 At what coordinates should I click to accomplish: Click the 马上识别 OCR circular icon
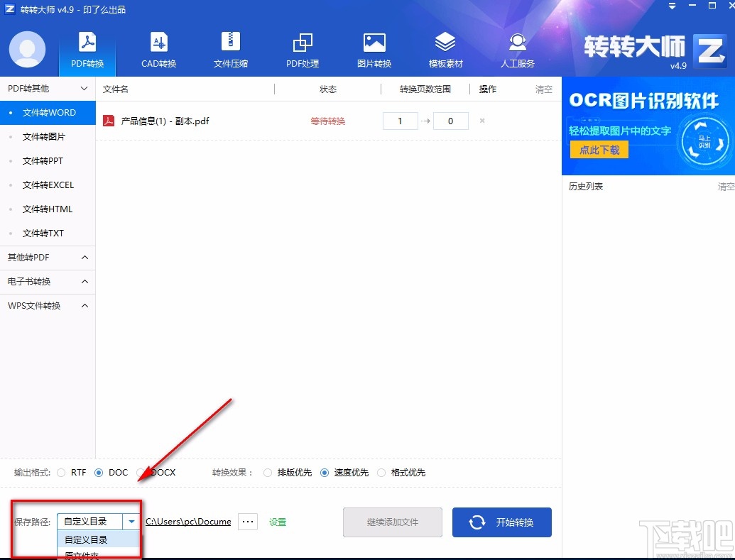coord(704,141)
